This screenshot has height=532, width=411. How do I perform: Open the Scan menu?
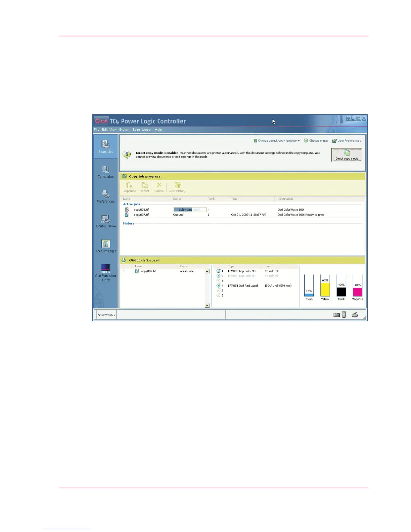[x=136, y=130]
